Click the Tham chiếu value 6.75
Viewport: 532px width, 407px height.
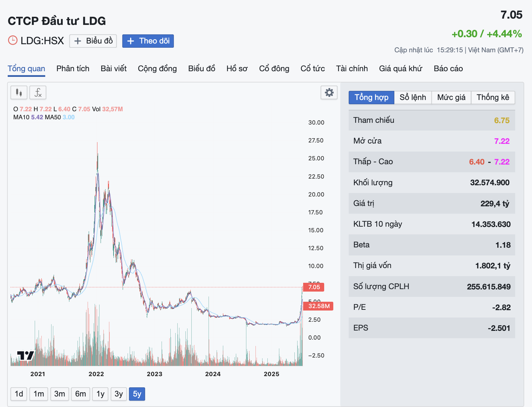click(x=502, y=120)
